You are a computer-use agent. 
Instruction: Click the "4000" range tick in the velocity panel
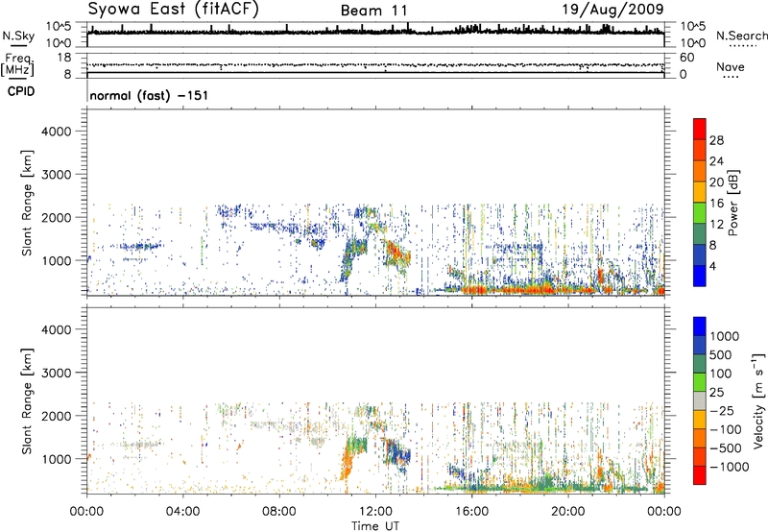56,329
